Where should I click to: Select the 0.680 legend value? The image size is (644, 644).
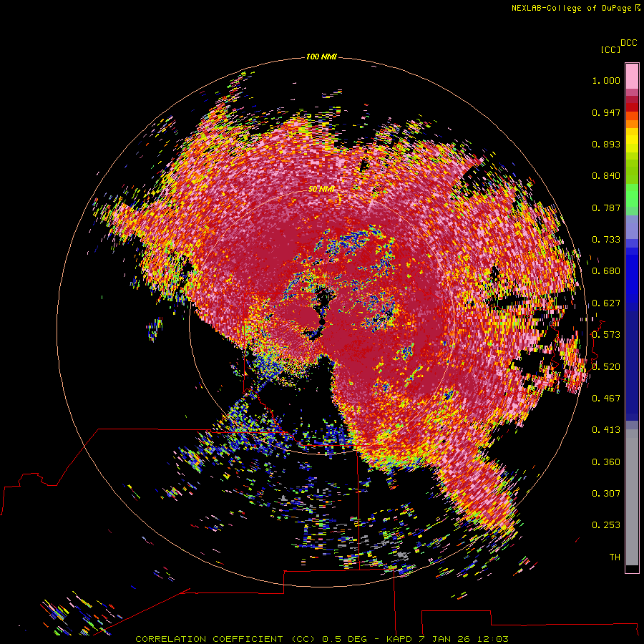point(606,271)
